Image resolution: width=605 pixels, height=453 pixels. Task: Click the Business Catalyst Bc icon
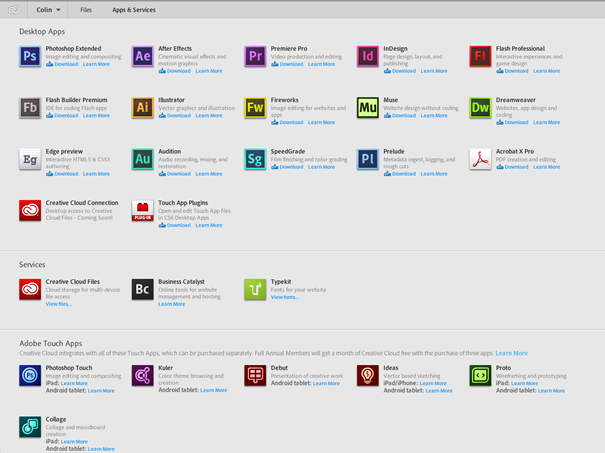pyautogui.click(x=143, y=289)
